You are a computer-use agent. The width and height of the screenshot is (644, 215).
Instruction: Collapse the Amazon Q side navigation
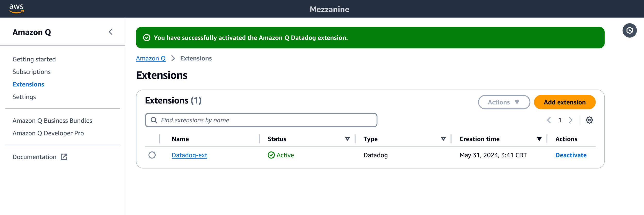(x=111, y=32)
